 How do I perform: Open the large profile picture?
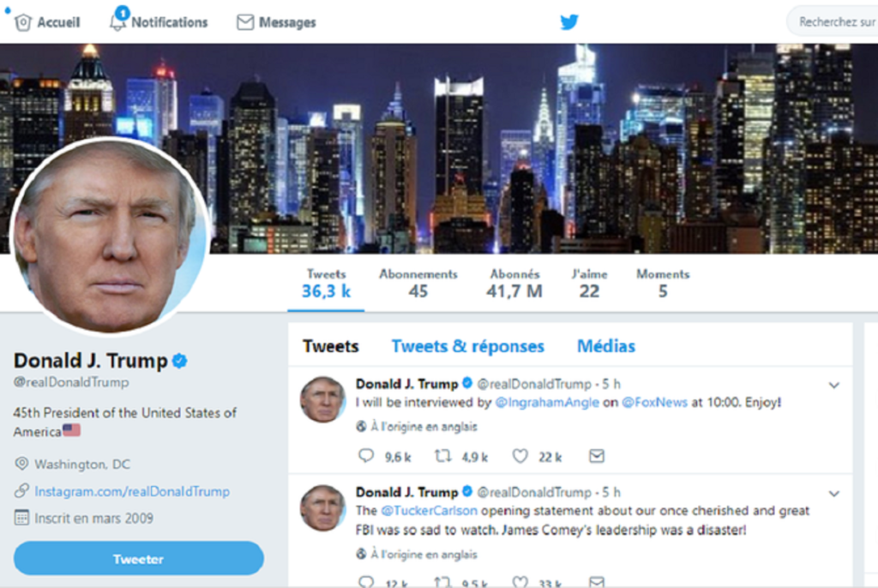click(x=110, y=235)
